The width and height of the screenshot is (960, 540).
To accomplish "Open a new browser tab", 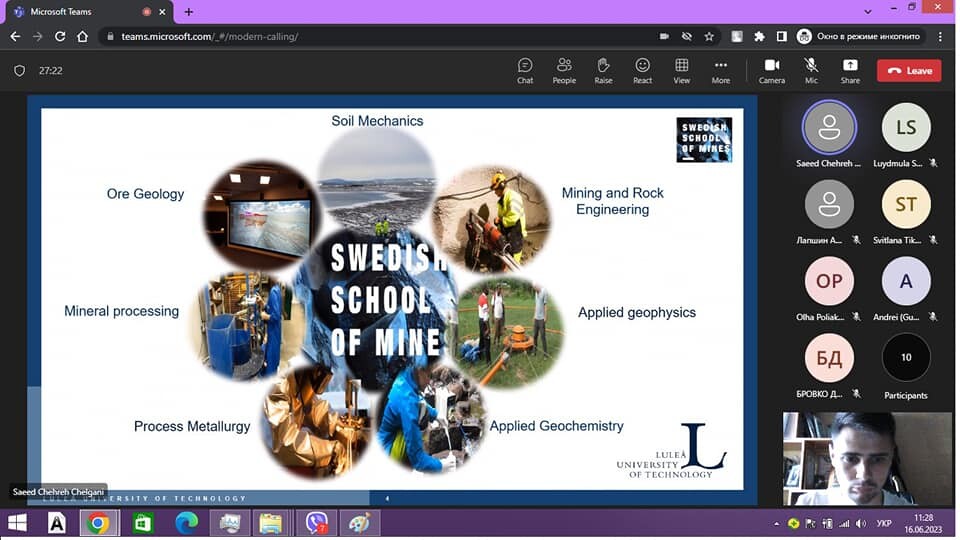I will [x=189, y=12].
